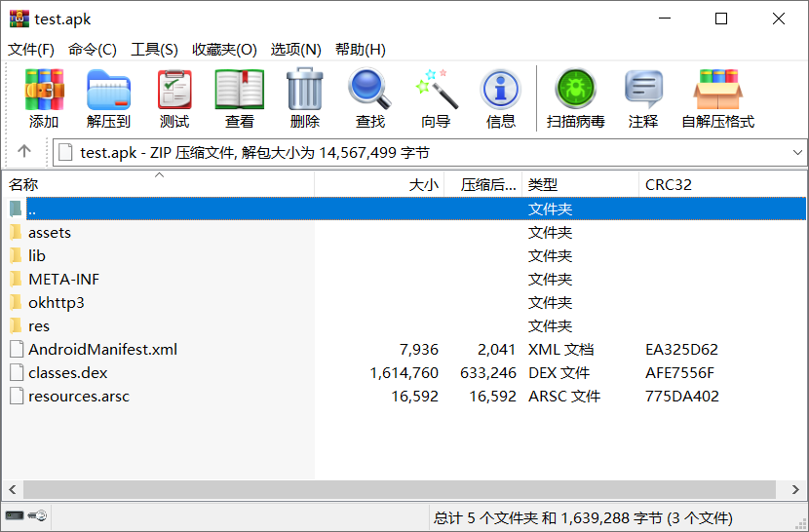The image size is (809, 532).
Task: Expand the address bar path dropdown
Action: (797, 153)
